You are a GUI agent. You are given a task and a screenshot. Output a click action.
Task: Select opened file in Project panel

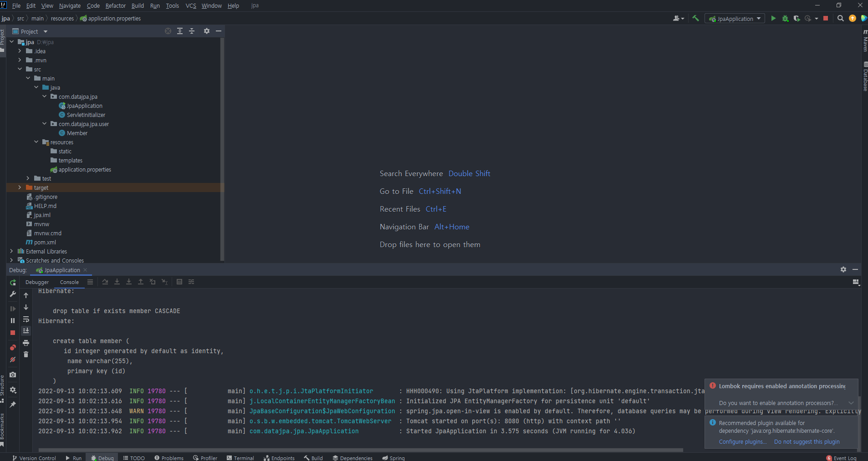coord(168,31)
